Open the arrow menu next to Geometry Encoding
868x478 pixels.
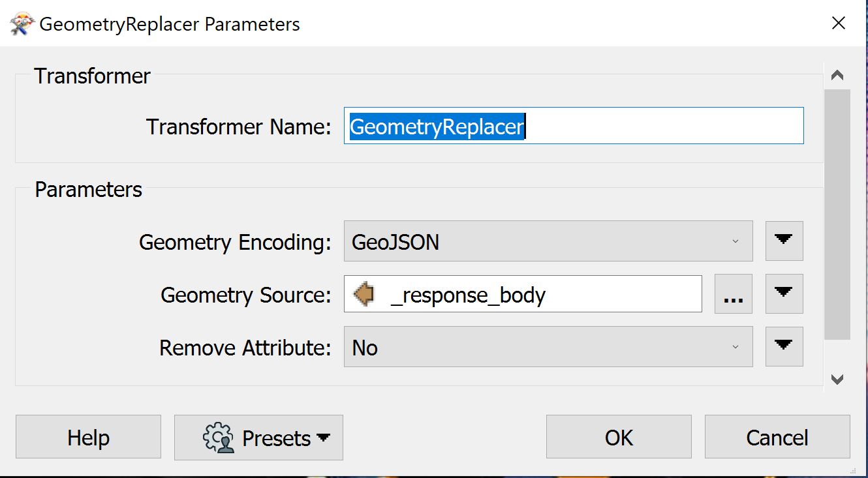(x=784, y=241)
